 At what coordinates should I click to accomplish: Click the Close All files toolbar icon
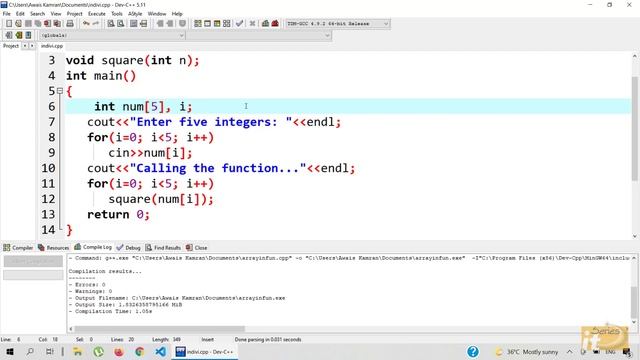(58, 24)
